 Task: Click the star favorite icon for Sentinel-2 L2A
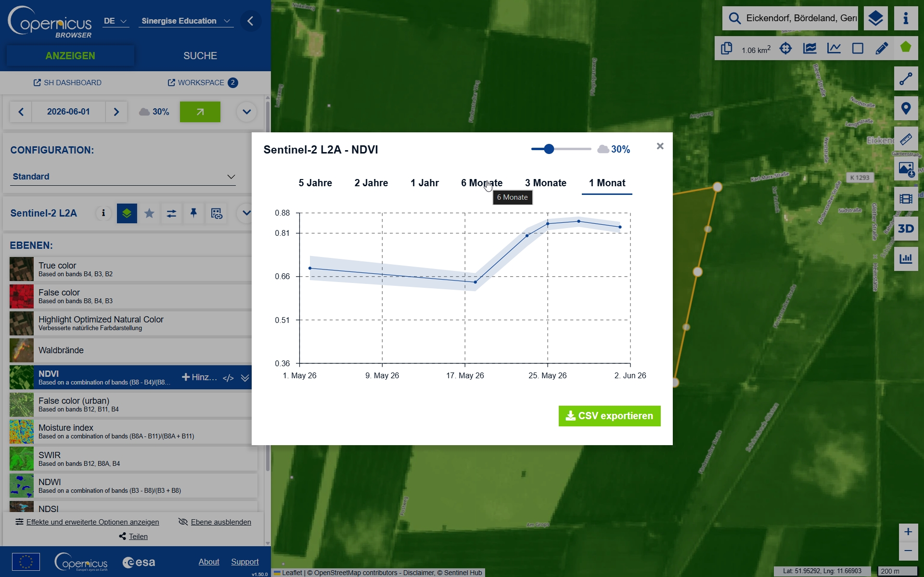point(149,213)
